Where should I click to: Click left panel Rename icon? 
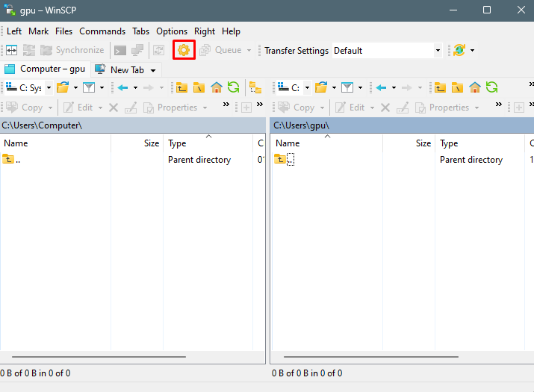pyautogui.click(x=131, y=108)
